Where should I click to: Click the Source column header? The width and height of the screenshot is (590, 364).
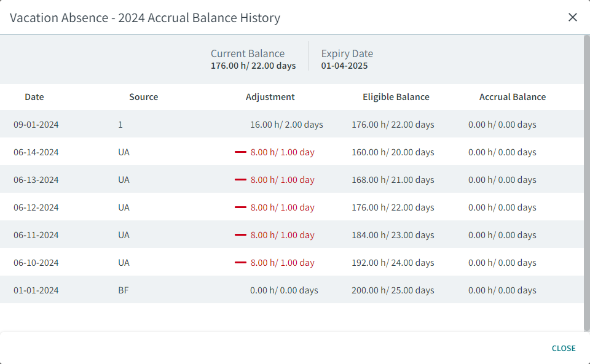click(x=143, y=97)
